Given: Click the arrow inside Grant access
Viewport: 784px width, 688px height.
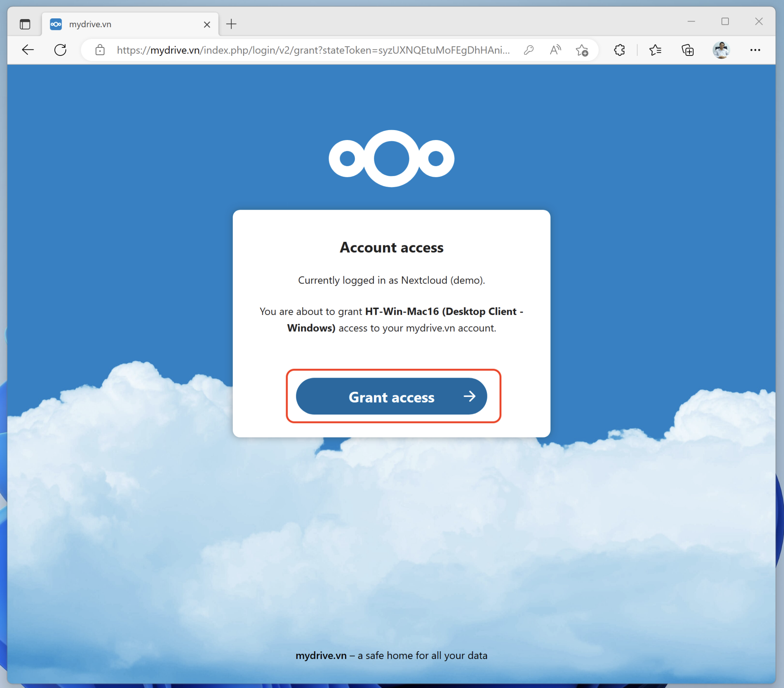Looking at the screenshot, I should coord(470,397).
